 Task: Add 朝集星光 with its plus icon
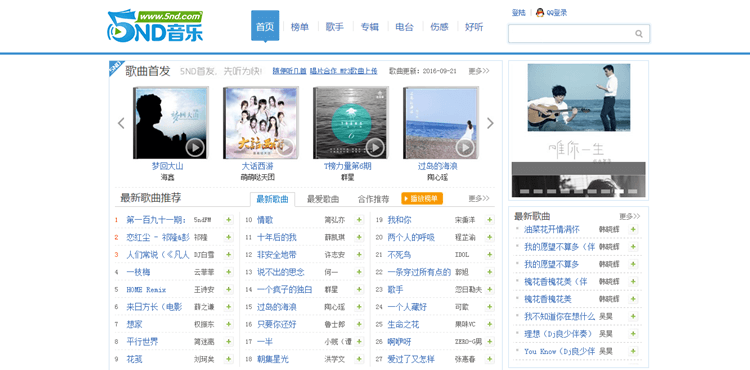[x=359, y=359]
